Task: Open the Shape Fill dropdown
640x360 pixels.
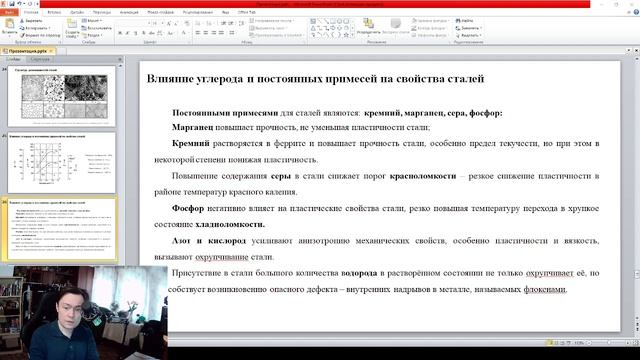Action: click(430, 20)
